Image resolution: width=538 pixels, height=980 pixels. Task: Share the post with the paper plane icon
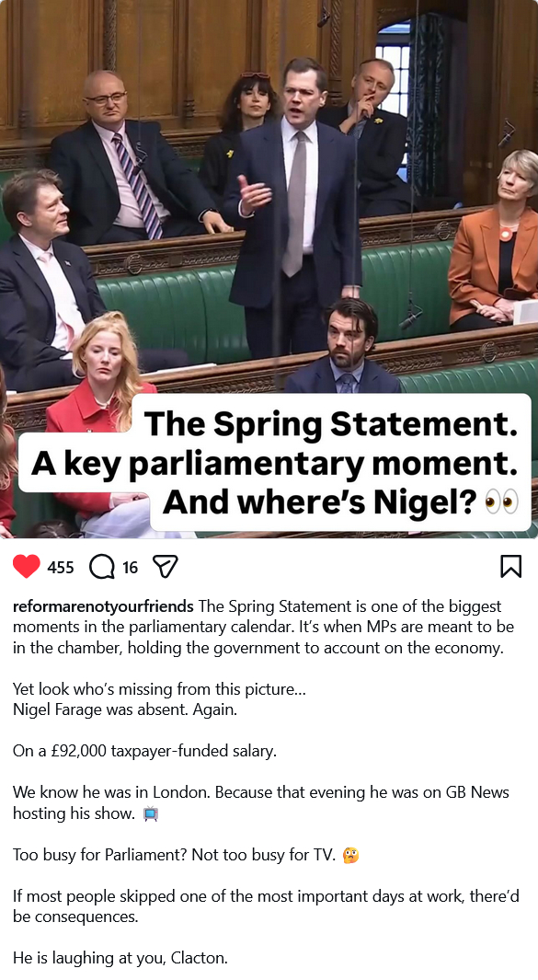166,567
